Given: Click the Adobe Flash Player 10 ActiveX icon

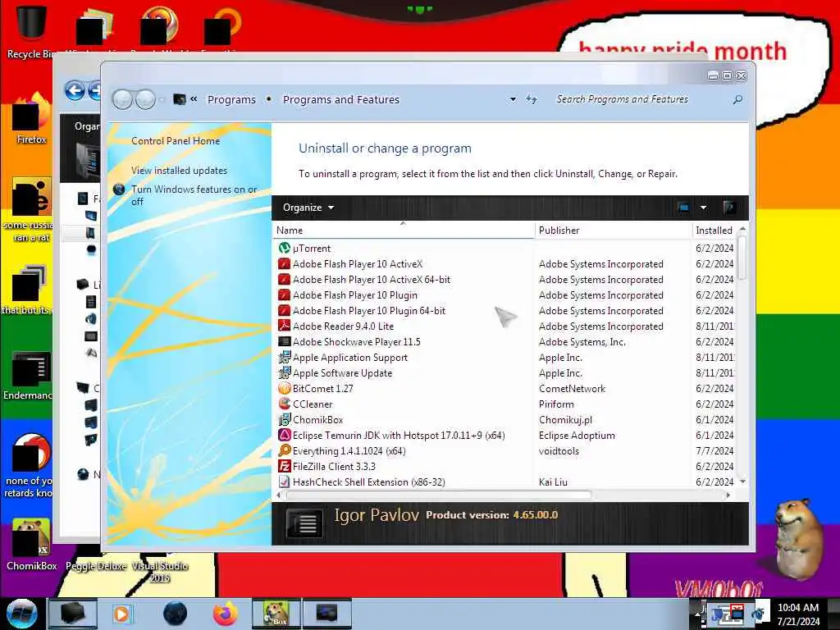Looking at the screenshot, I should tap(284, 263).
